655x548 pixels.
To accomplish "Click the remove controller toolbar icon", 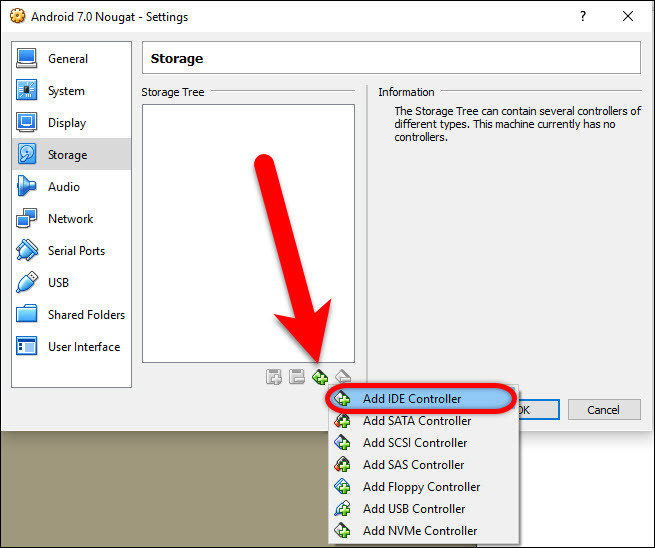I will pyautogui.click(x=343, y=376).
